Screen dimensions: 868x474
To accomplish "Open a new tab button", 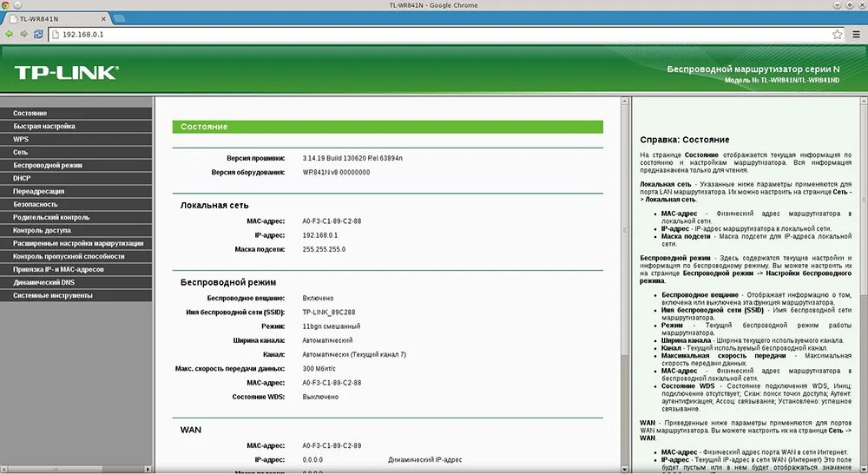I will pyautogui.click(x=119, y=19).
